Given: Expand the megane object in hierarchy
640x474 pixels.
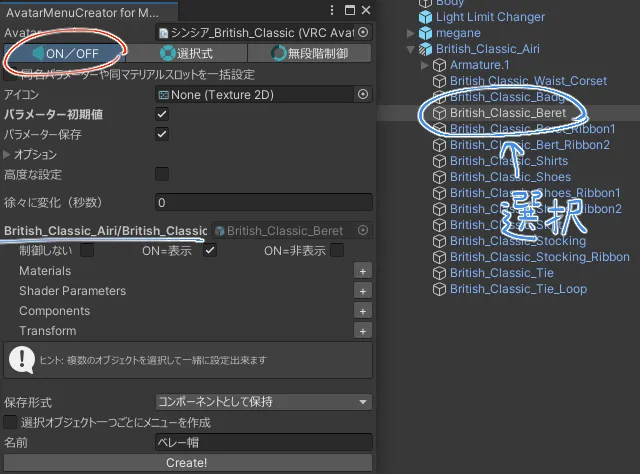Looking at the screenshot, I should click(x=411, y=33).
